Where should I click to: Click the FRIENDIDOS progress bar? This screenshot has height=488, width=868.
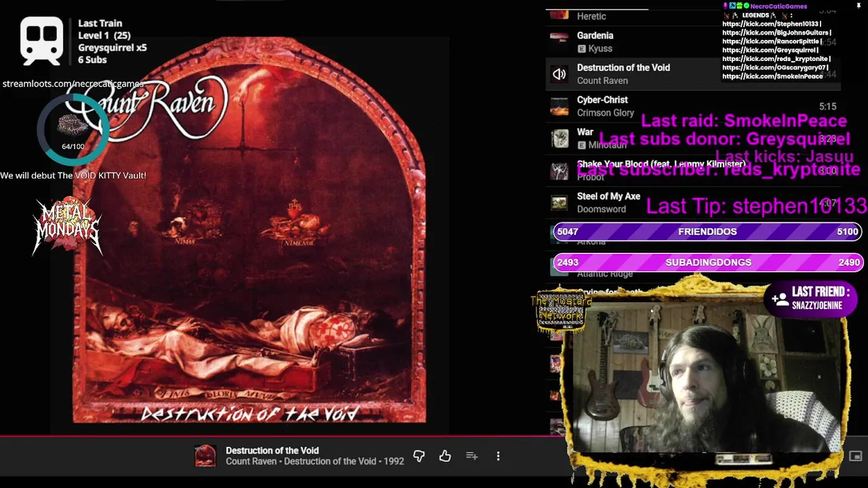coord(707,231)
